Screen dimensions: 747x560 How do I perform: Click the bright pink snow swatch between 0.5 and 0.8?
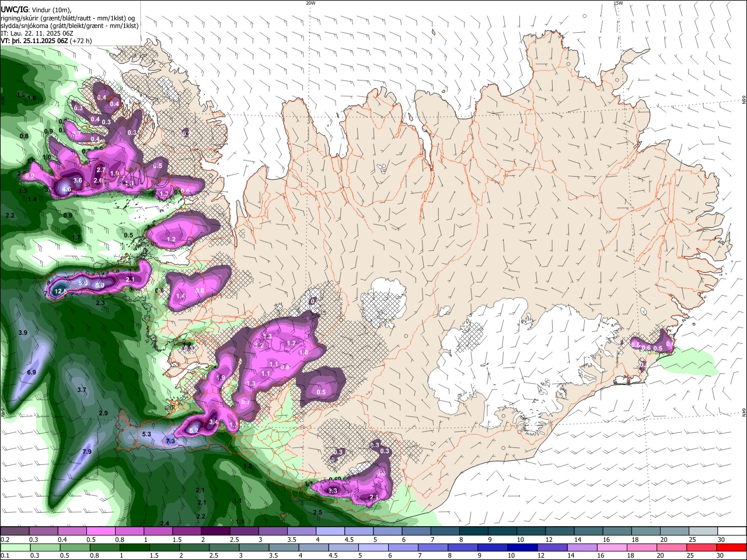point(100,531)
